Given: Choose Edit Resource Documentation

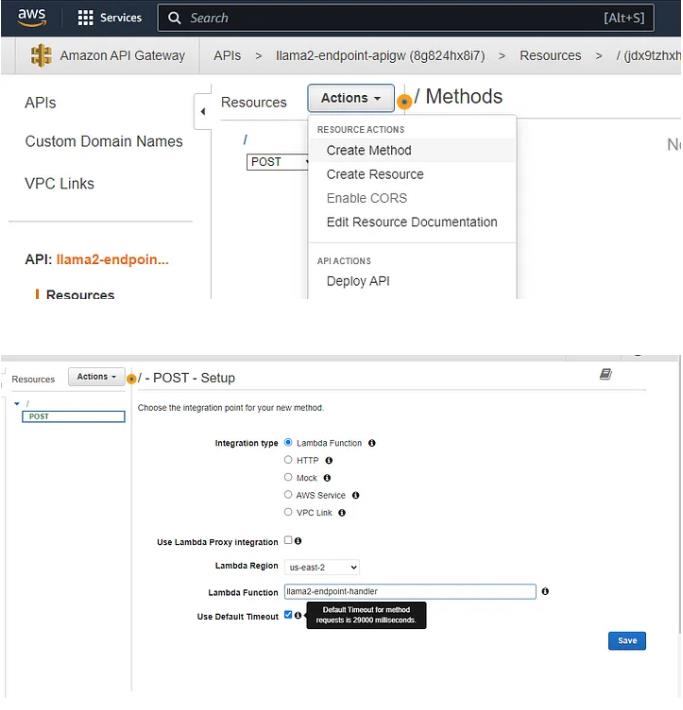Looking at the screenshot, I should (412, 222).
